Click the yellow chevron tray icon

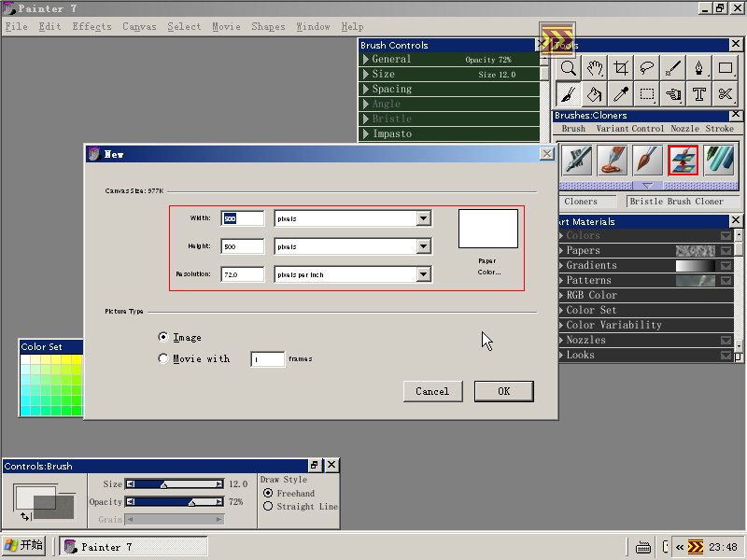696,547
